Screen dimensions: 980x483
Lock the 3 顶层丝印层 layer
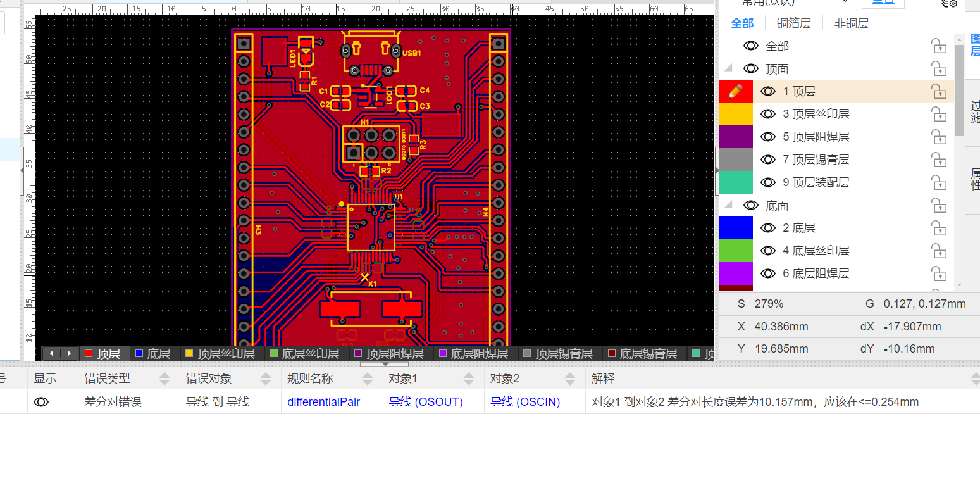click(938, 114)
